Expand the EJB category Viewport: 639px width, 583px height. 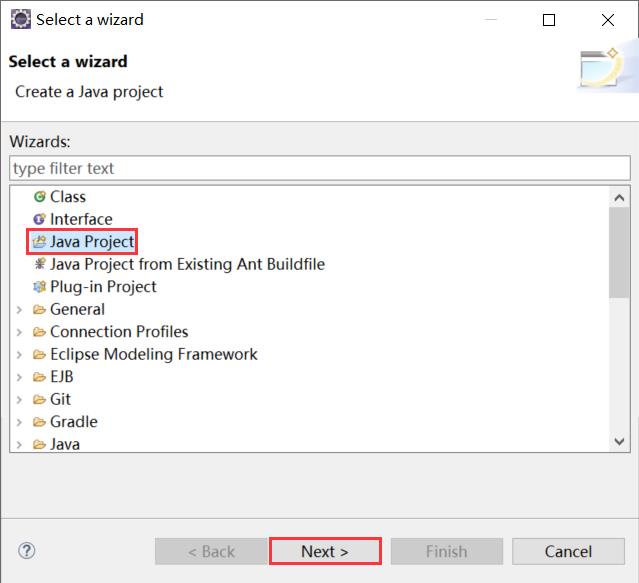(19, 377)
